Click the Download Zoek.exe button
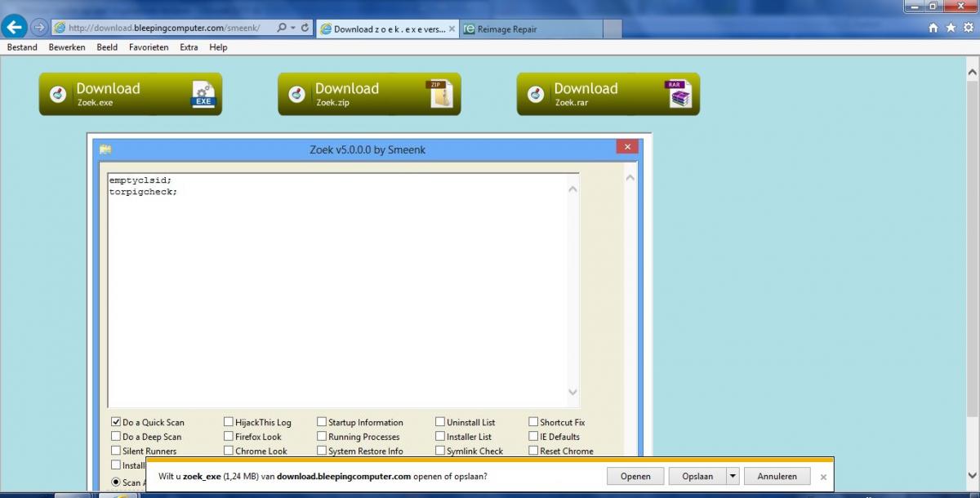This screenshot has width=980, height=498. (x=131, y=94)
